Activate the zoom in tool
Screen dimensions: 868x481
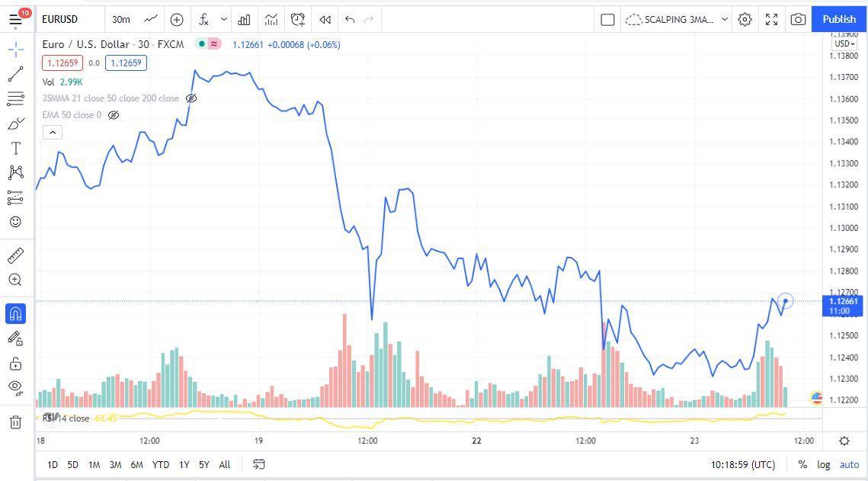click(x=15, y=280)
